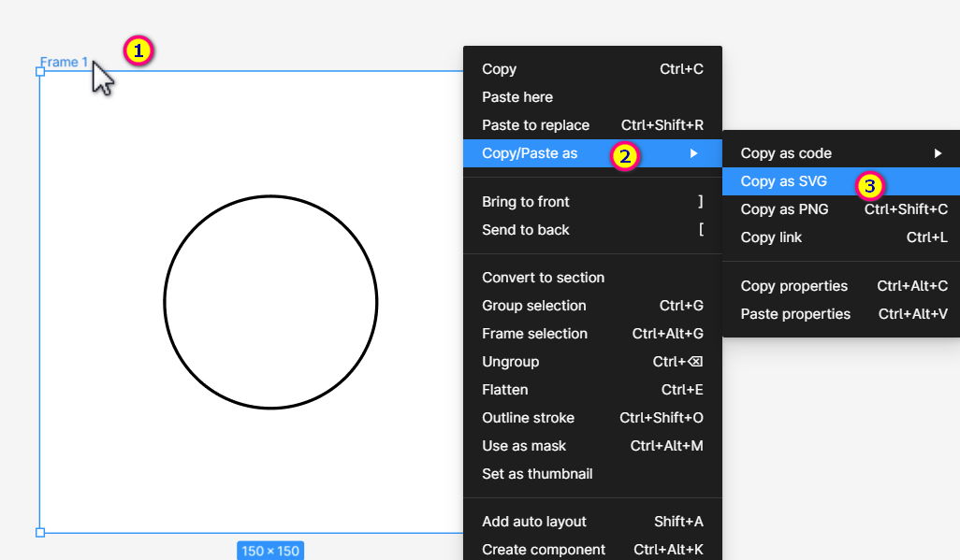Choose Paste to replace option
960x560 pixels.
(535, 125)
